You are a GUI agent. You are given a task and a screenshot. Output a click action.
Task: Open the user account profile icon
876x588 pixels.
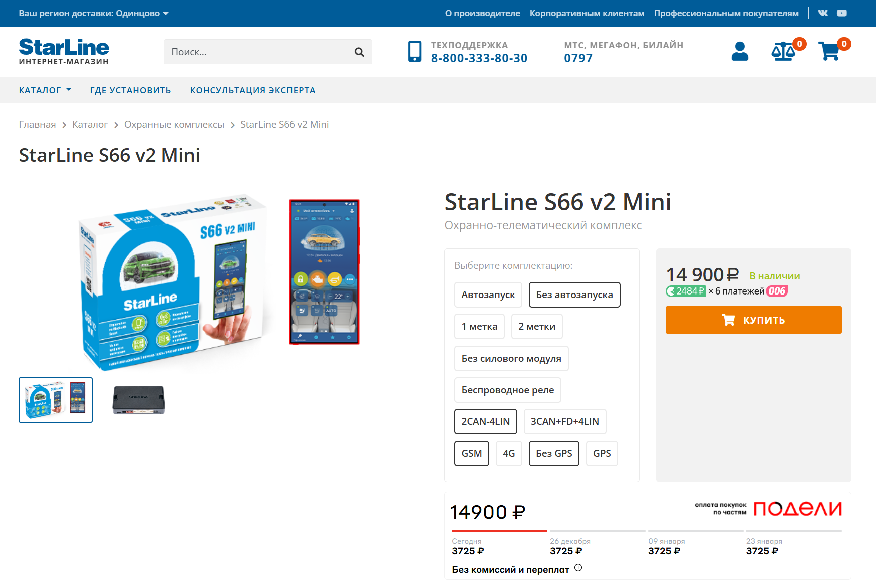coord(740,51)
